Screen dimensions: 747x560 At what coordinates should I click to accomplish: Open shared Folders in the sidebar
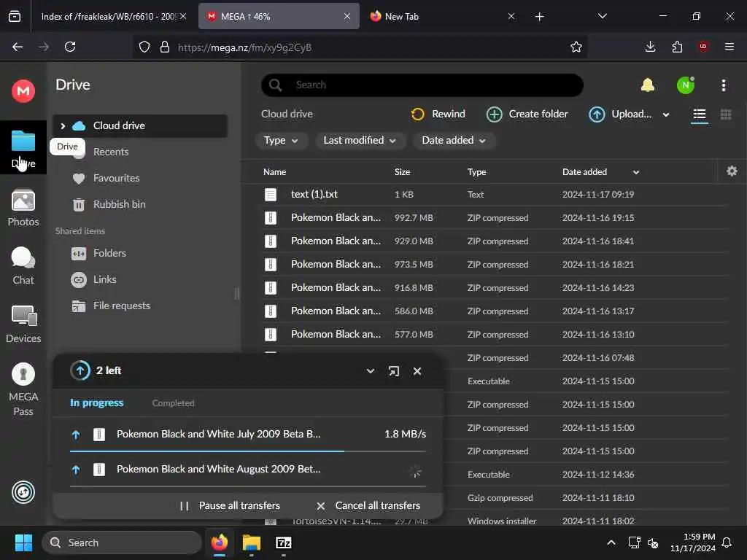[x=109, y=253]
